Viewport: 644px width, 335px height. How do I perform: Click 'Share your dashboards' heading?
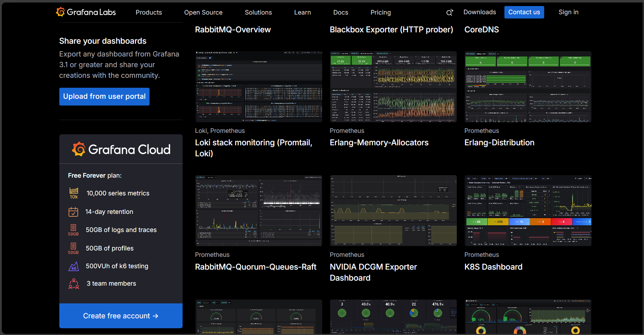[103, 41]
